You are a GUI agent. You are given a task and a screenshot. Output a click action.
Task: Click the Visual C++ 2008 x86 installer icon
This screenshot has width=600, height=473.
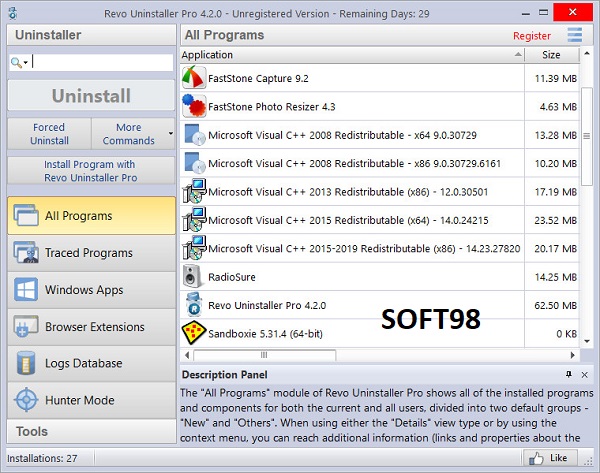(x=194, y=163)
